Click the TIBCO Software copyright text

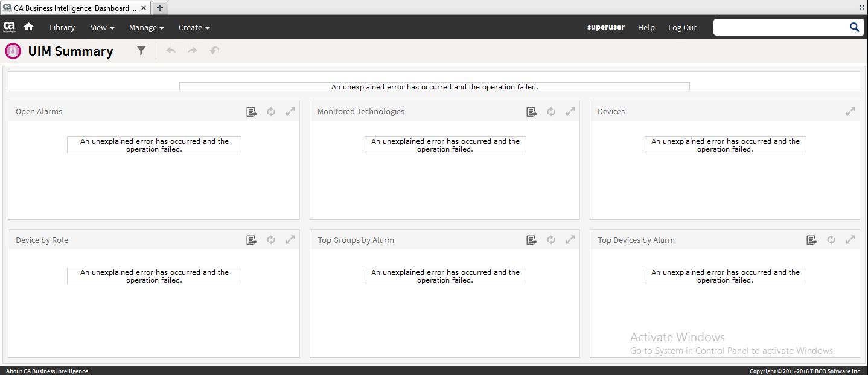(x=805, y=371)
